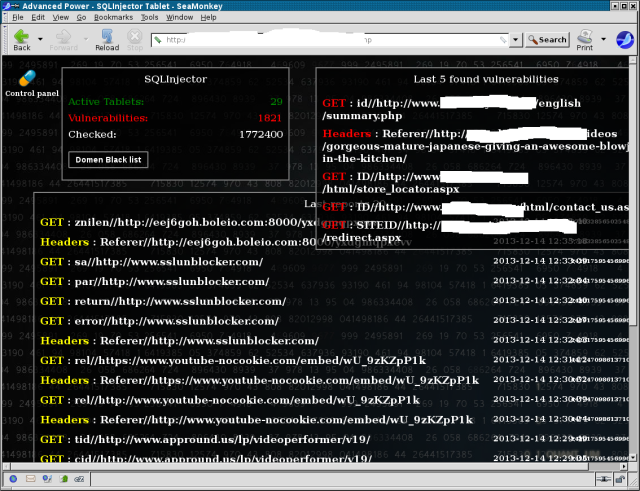Open the ChatZilla IRC icon in status bar
640x491 pixels.
(79, 478)
